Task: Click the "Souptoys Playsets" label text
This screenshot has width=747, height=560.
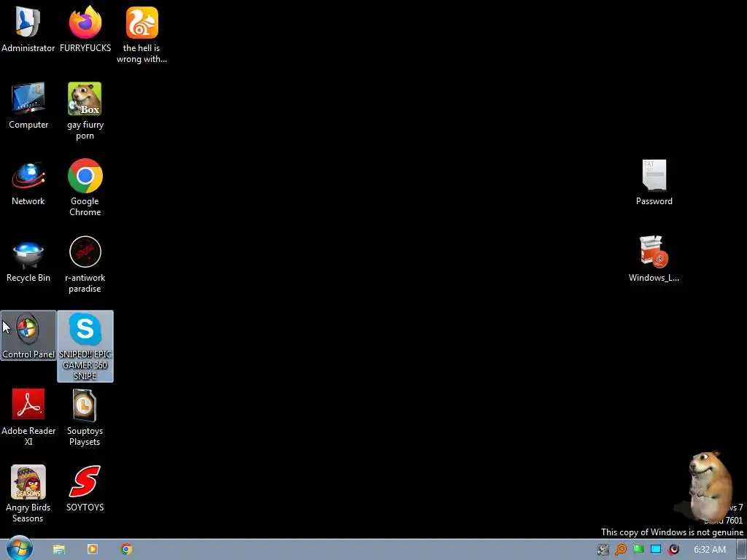Action: tap(85, 436)
